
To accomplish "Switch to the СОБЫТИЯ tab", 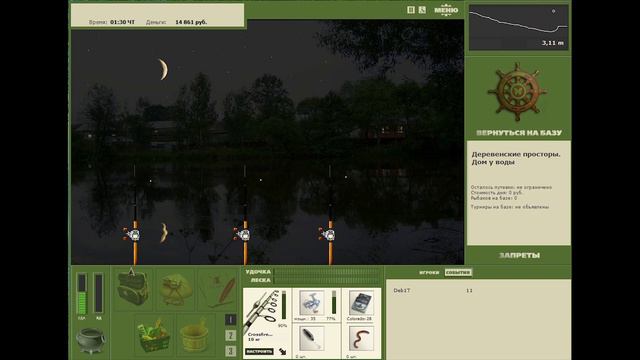I will click(458, 272).
